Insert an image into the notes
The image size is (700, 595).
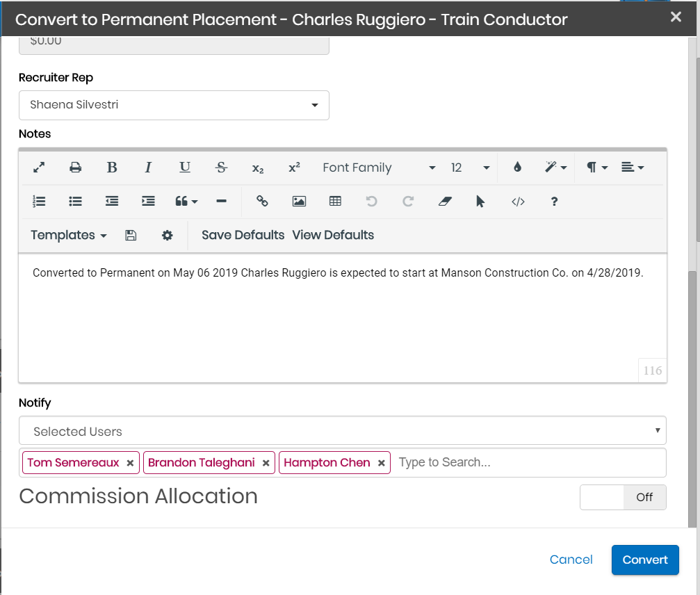(x=299, y=202)
